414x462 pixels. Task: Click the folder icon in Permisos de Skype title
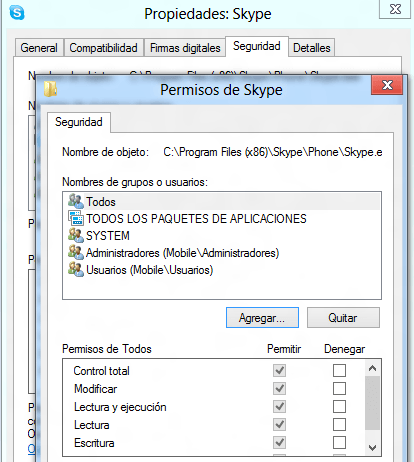click(x=50, y=89)
